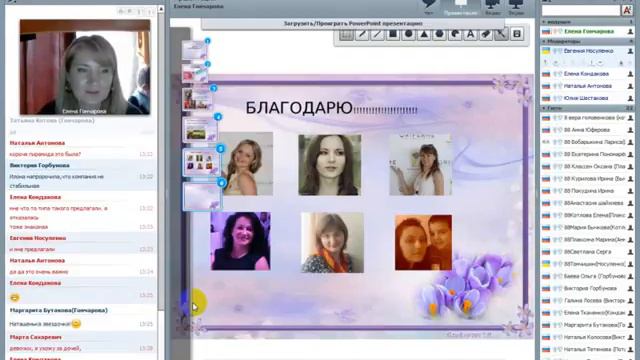
Task: Select guest Наталья Колосова
Action: click(x=588, y=337)
